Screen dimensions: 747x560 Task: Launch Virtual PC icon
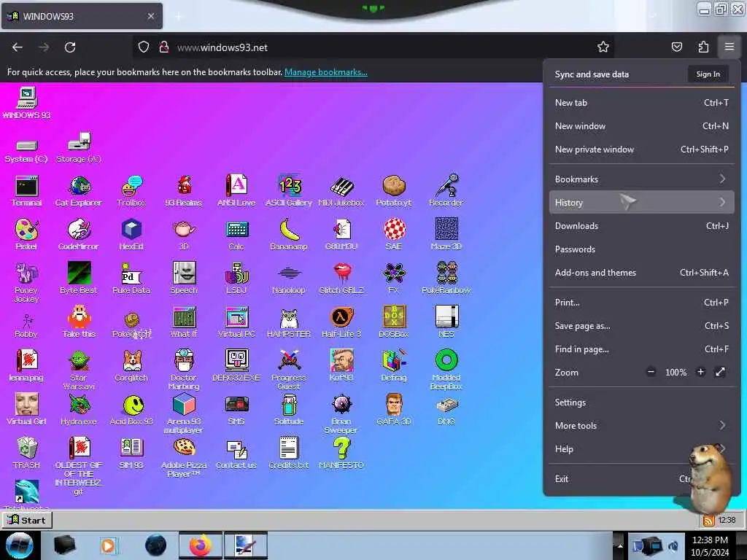[x=236, y=322]
